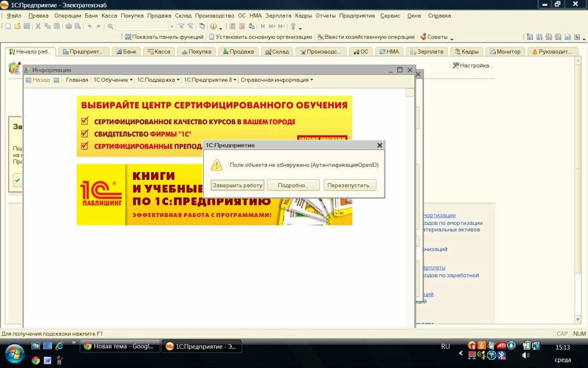
Task: Switch to the Банк tab
Action: coord(126,52)
